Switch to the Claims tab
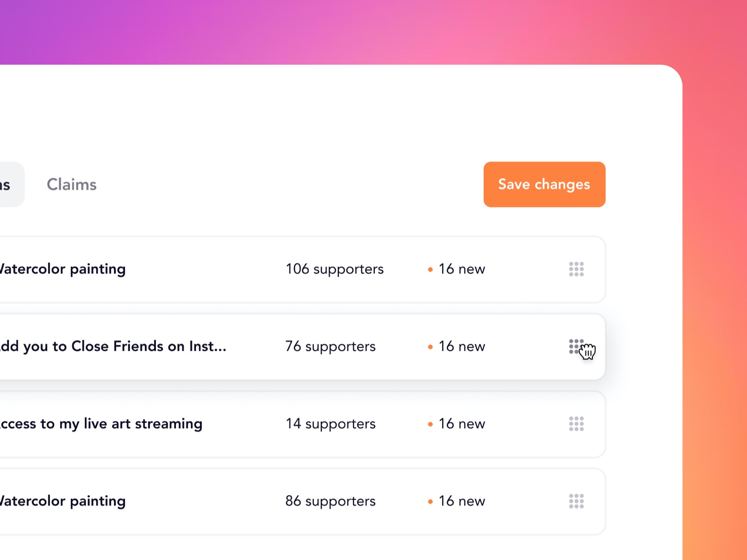The height and width of the screenshot is (560, 747). point(71,184)
